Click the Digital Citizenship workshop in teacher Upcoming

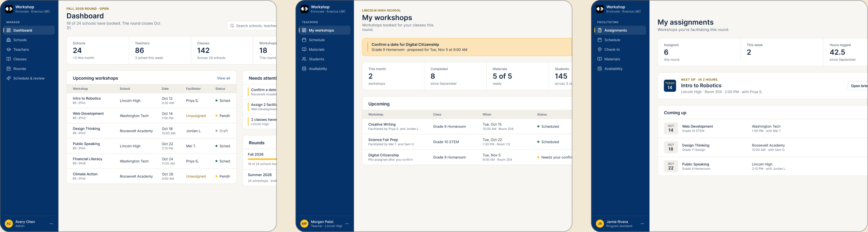pyautogui.click(x=383, y=155)
